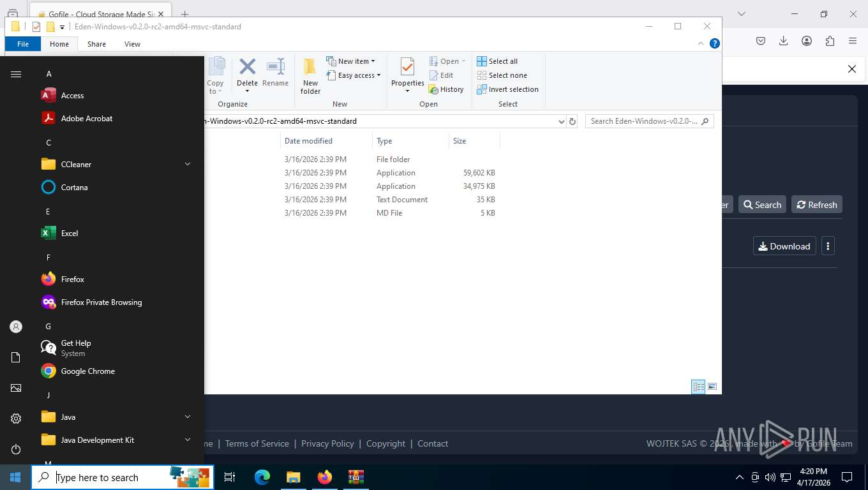Viewport: 868px width, 490px height.
Task: Open Explorer Help question mark icon
Action: point(715,43)
